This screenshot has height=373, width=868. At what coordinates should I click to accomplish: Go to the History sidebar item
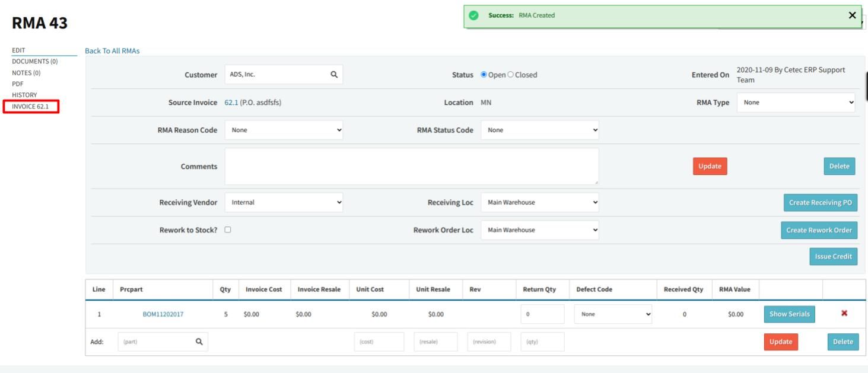coord(24,95)
